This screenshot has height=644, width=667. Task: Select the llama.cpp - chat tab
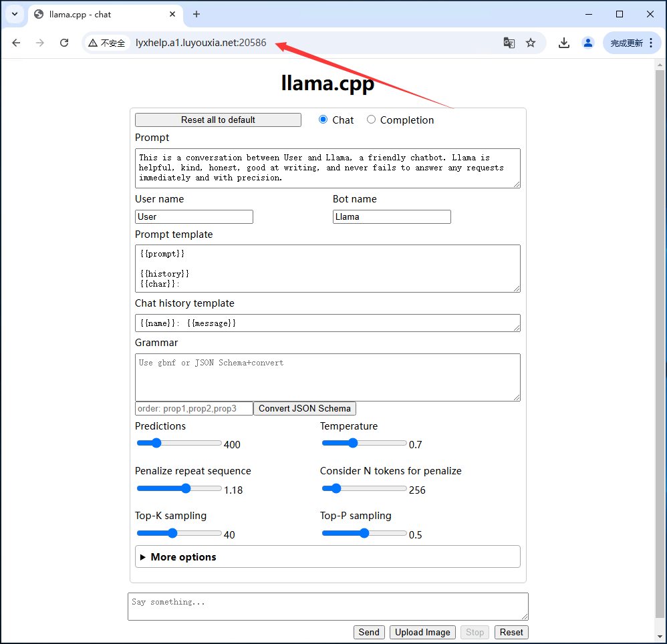pyautogui.click(x=105, y=15)
